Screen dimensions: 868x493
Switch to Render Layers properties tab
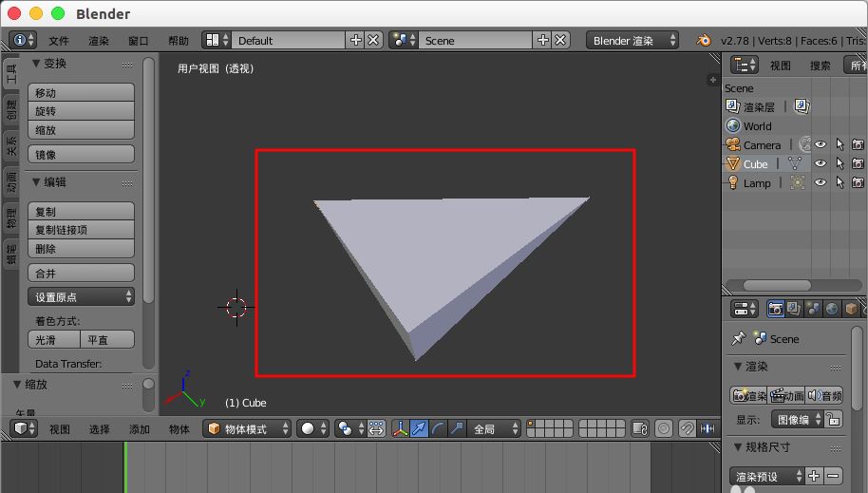(794, 309)
